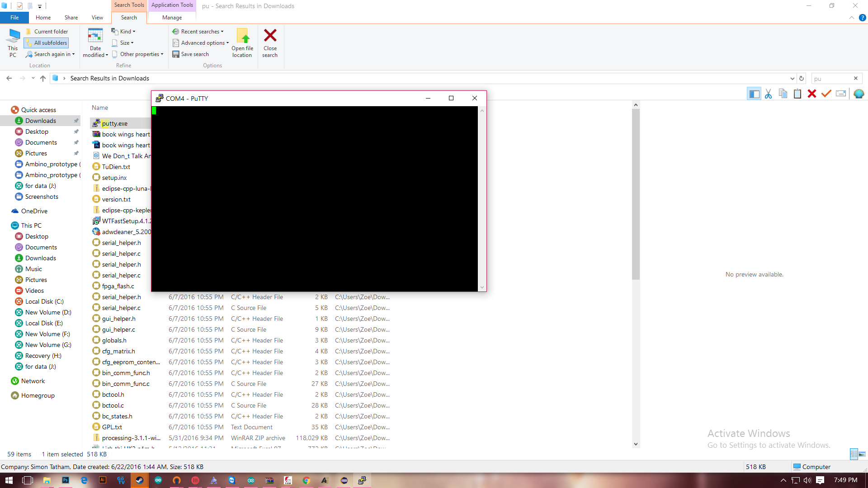The image size is (868, 488).
Task: Open Classic Shell settings shell icon
Action: tap(859, 94)
